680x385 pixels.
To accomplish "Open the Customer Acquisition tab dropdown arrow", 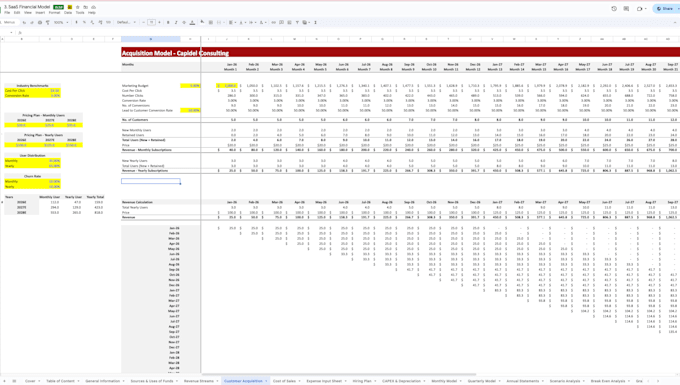I will [x=266, y=381].
